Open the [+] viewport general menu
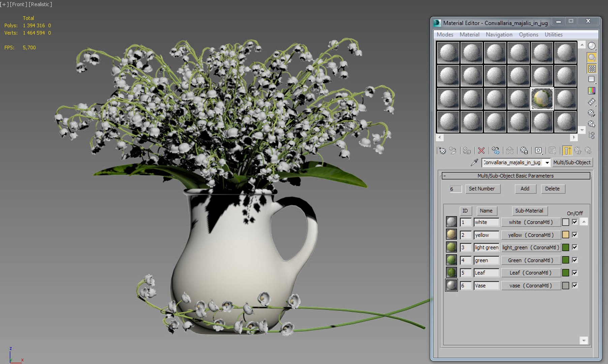 pos(4,4)
